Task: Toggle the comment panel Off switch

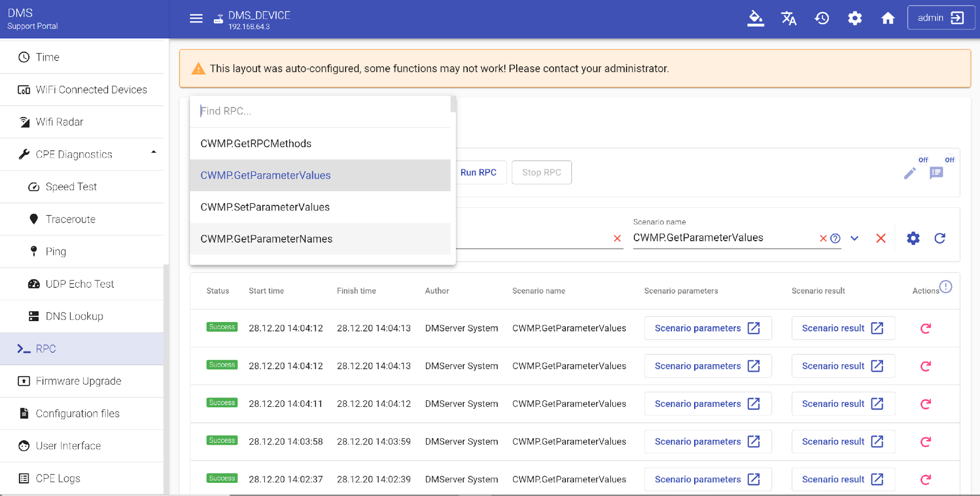Action: 936,173
